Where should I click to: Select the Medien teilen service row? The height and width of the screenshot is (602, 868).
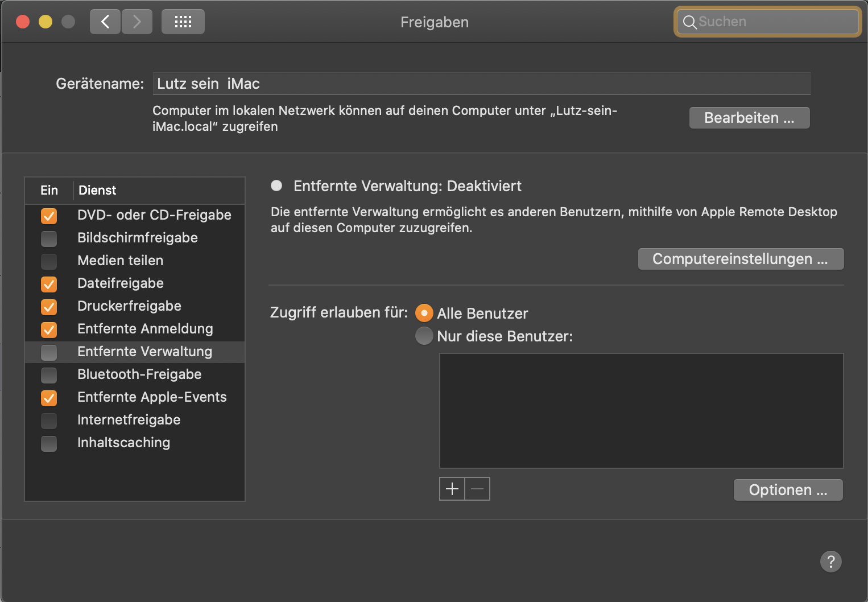[x=135, y=261]
